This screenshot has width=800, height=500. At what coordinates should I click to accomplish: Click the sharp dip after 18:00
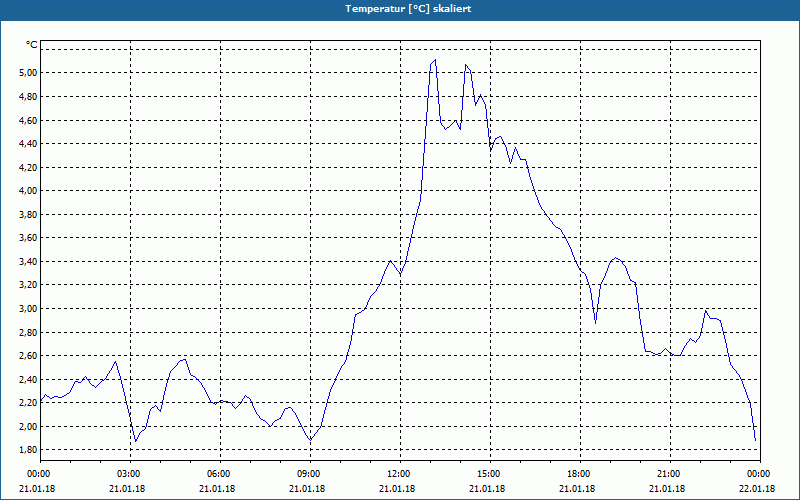(595, 322)
